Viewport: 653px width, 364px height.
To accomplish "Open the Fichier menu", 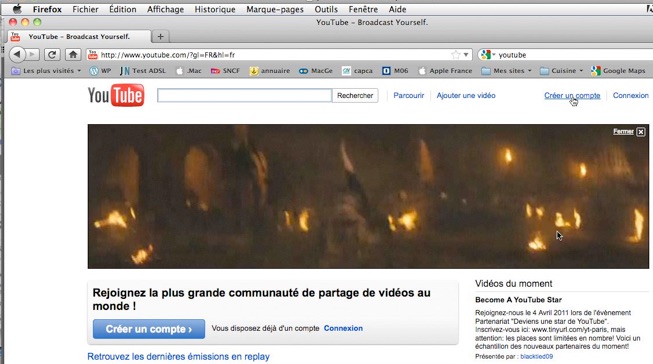I will click(85, 9).
